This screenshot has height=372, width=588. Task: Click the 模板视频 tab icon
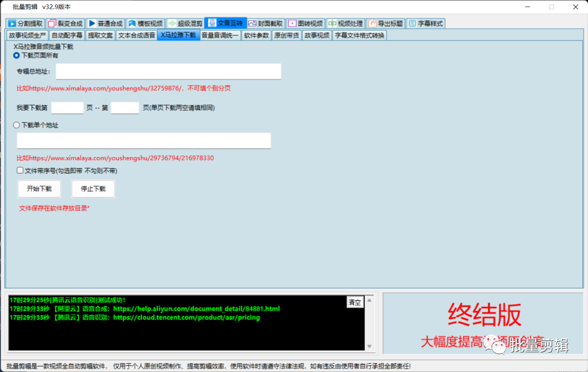(x=132, y=23)
